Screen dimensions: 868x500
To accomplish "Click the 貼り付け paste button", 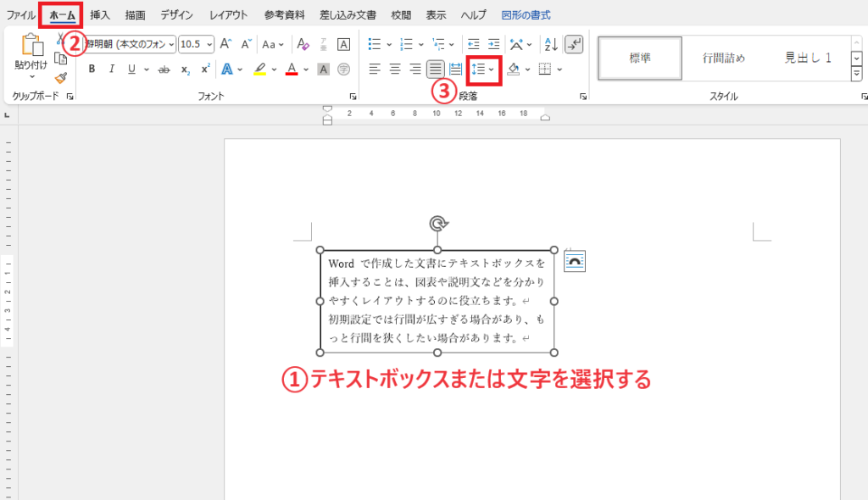I will pos(31,55).
